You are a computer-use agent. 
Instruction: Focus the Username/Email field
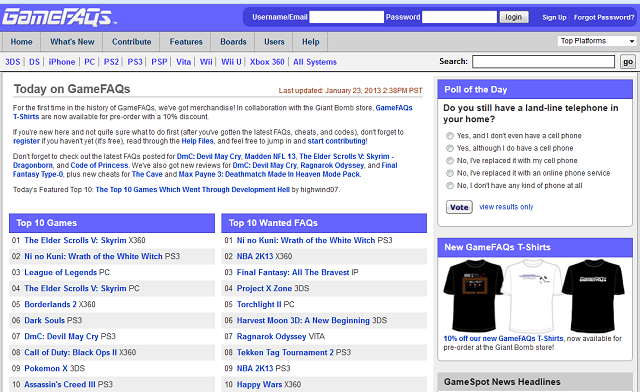point(346,17)
